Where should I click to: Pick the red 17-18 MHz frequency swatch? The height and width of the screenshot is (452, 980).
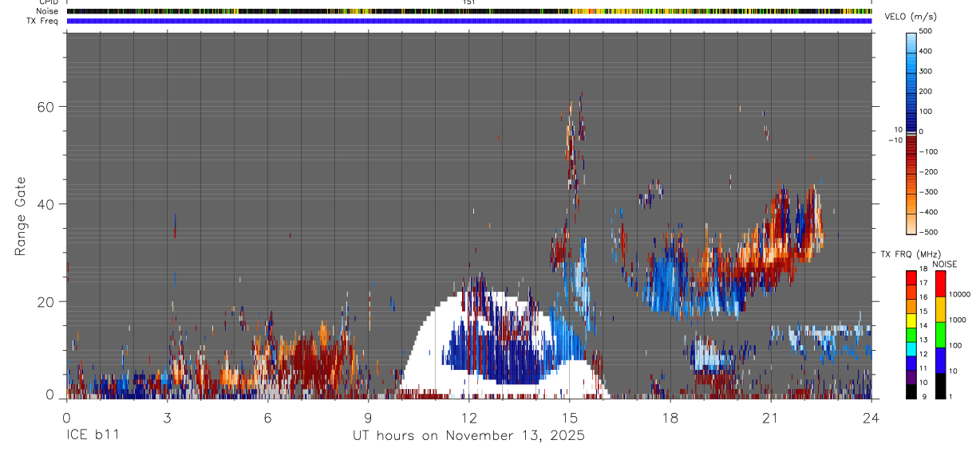point(911,278)
